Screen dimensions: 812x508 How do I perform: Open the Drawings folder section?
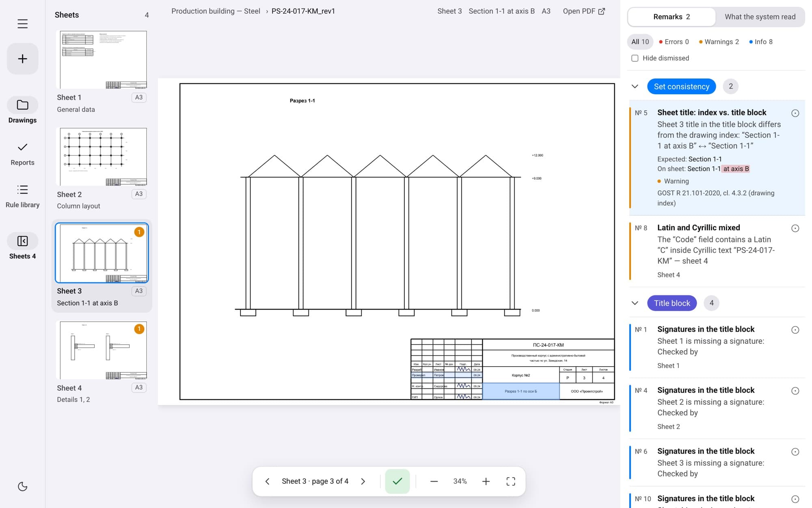(22, 110)
